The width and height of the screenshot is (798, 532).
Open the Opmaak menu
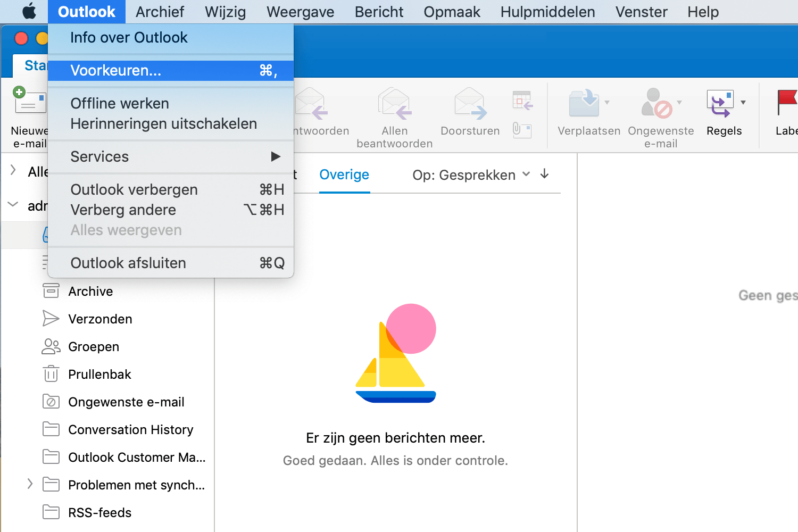[x=452, y=12]
